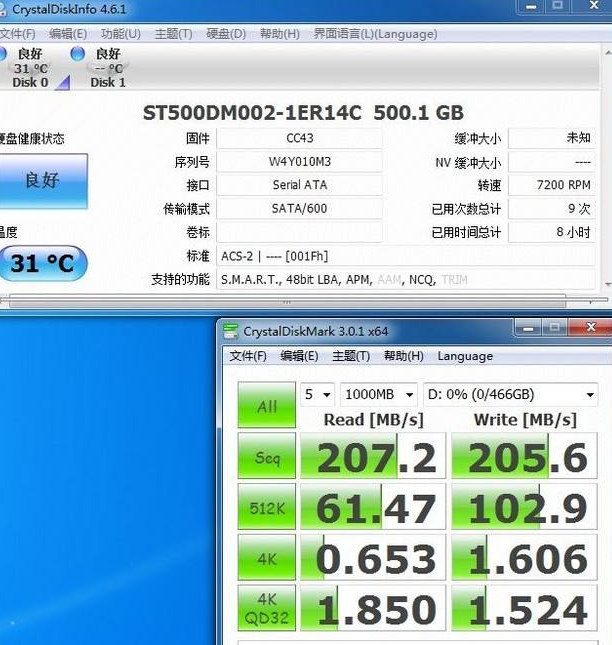Open 编辑(E) menu in CrystalDiskMark
This screenshot has height=645, width=612.
tap(299, 356)
